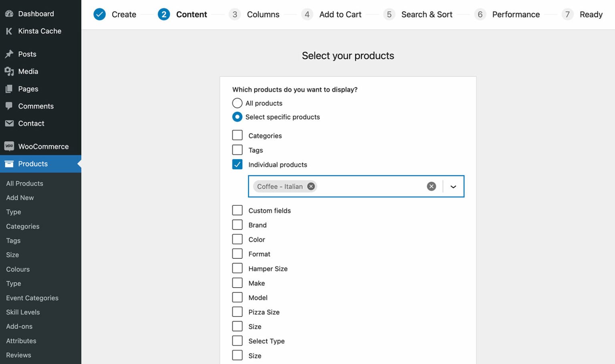The height and width of the screenshot is (364, 615).
Task: Click the Contact envelope icon
Action: (x=9, y=123)
